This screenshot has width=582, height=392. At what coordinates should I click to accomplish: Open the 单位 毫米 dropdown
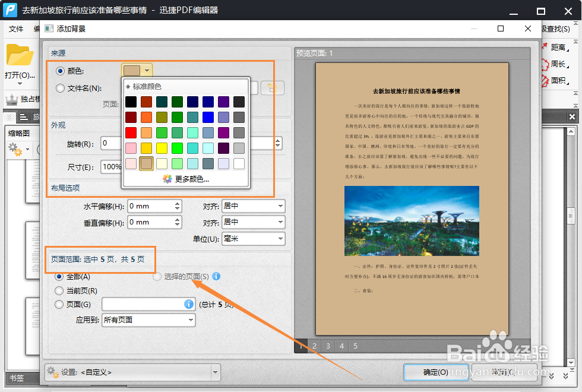[254, 239]
